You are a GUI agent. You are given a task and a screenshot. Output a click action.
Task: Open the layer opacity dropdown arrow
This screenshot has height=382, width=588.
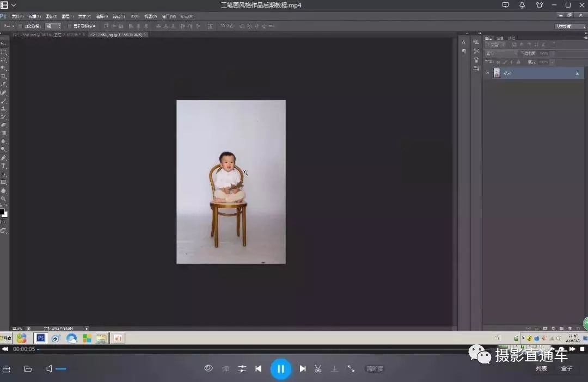pyautogui.click(x=553, y=53)
